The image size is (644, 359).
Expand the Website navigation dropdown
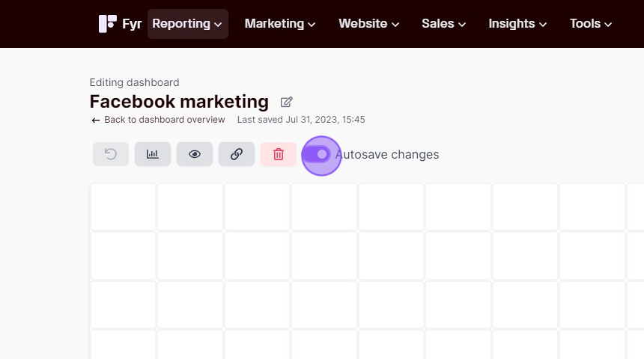pyautogui.click(x=369, y=24)
